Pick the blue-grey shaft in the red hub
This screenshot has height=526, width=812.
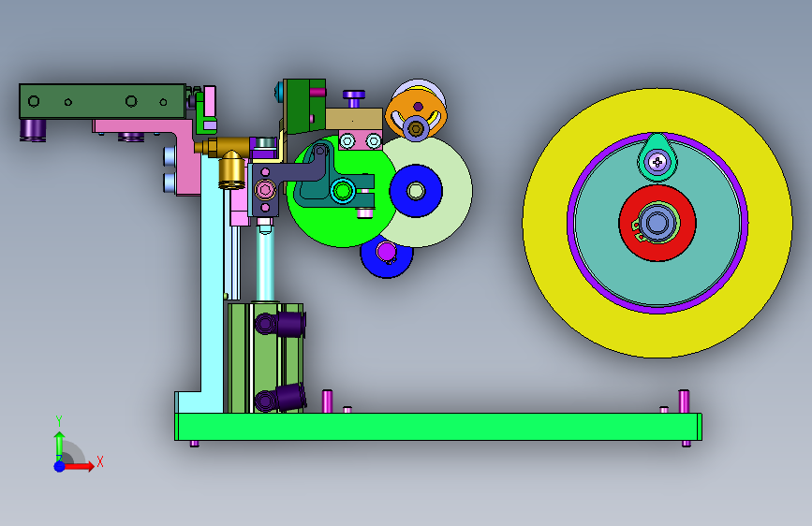click(x=657, y=223)
